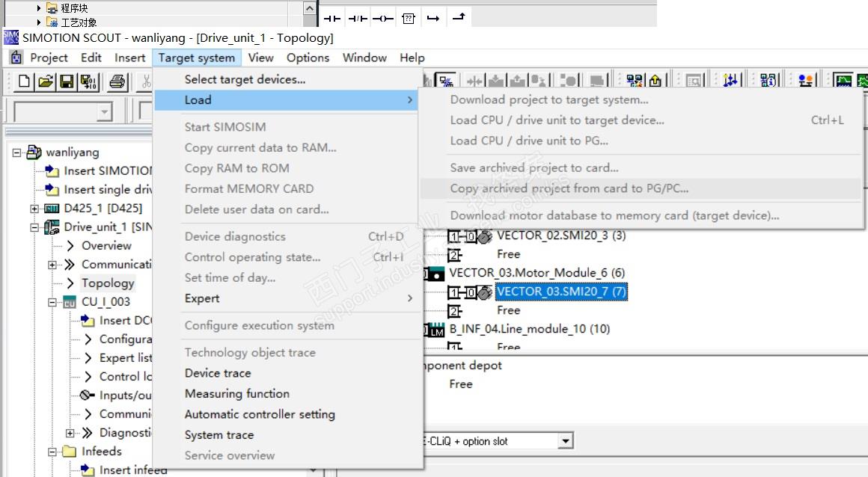Insert a normally open contact
The height and width of the screenshot is (477, 868).
(331, 18)
